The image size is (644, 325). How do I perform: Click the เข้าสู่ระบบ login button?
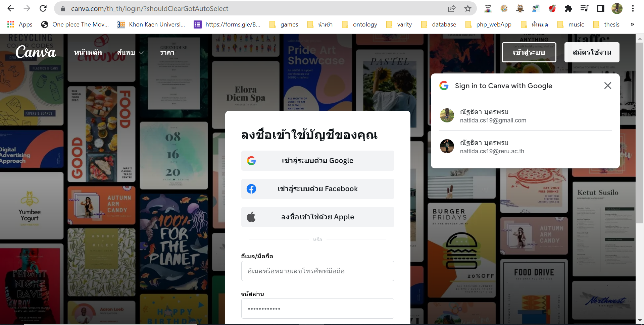529,52
